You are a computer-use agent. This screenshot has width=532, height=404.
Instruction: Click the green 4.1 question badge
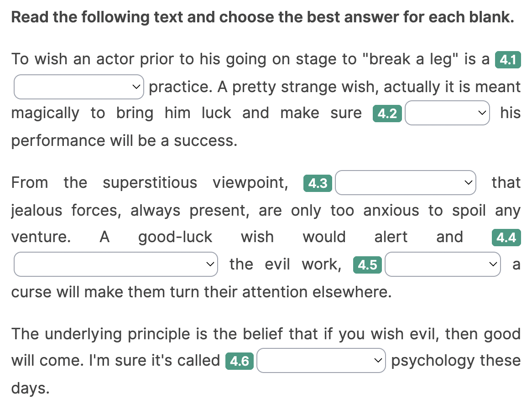coord(507,60)
